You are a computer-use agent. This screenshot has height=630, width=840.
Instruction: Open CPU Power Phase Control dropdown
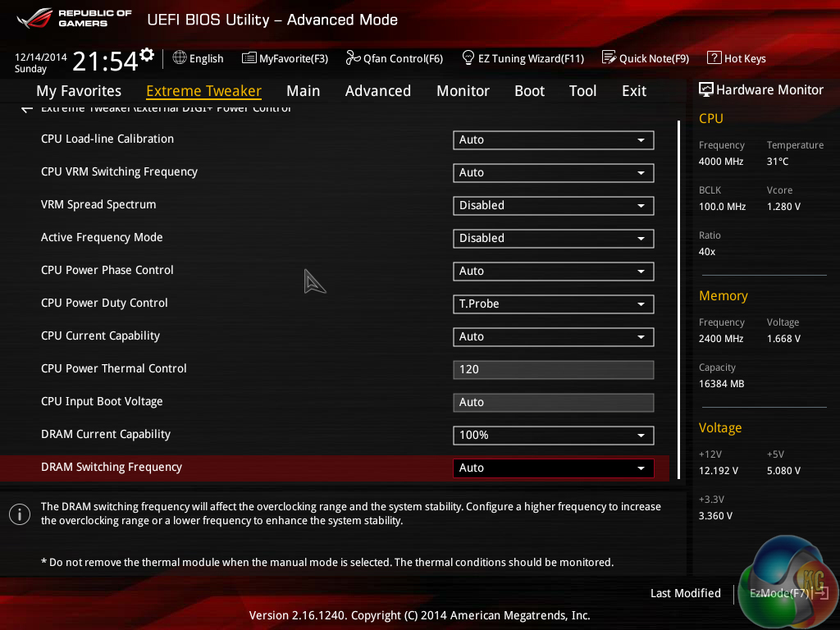click(x=554, y=271)
